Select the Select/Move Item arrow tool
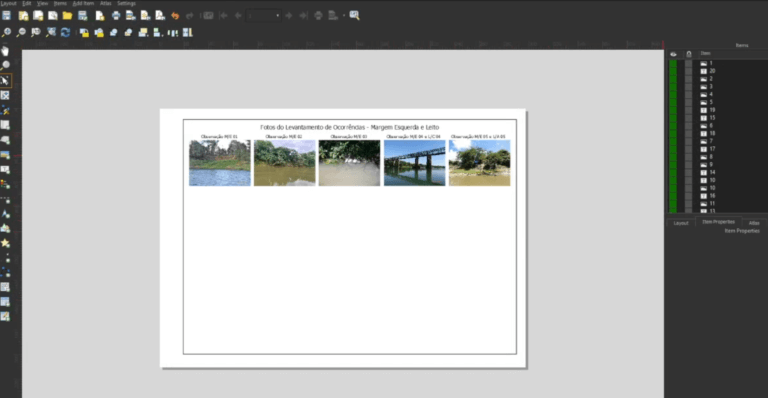The height and width of the screenshot is (398, 768). tap(5, 80)
